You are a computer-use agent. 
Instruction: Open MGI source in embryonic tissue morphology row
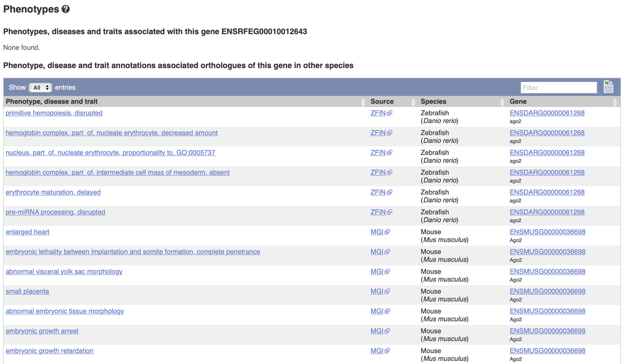[380, 311]
